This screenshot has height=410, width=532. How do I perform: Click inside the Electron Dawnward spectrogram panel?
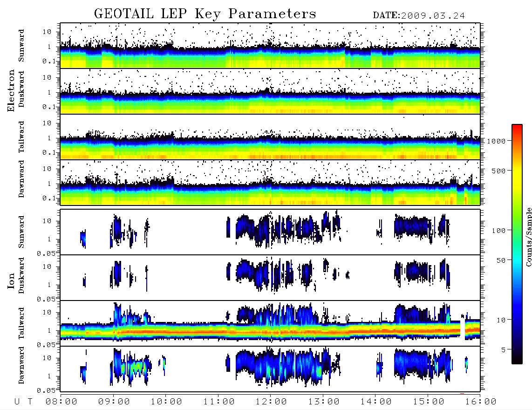(x=270, y=183)
